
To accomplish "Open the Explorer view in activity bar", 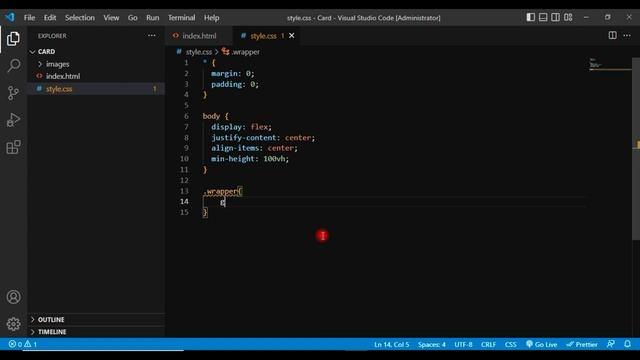I will click(13, 39).
